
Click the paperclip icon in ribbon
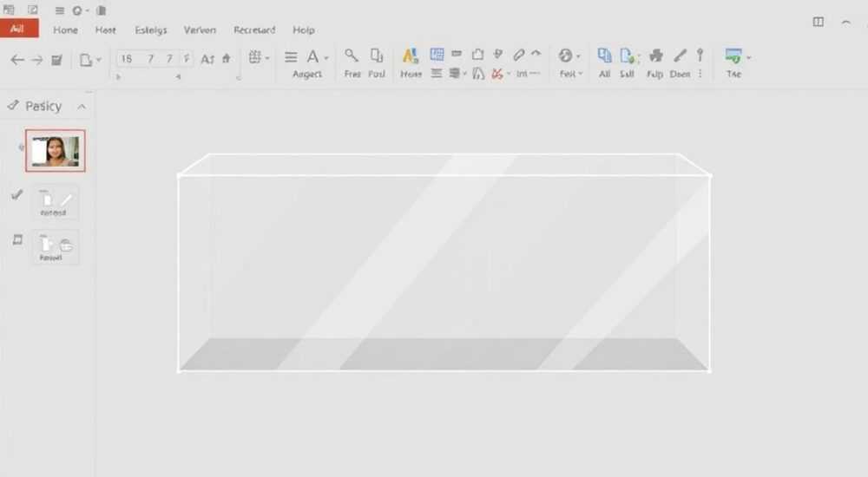[519, 55]
